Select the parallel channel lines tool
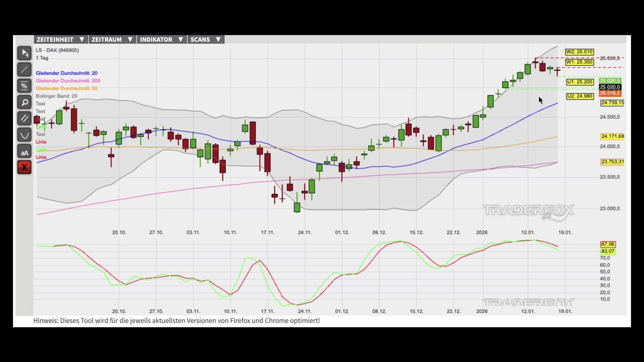644x362 pixels. pos(24,118)
